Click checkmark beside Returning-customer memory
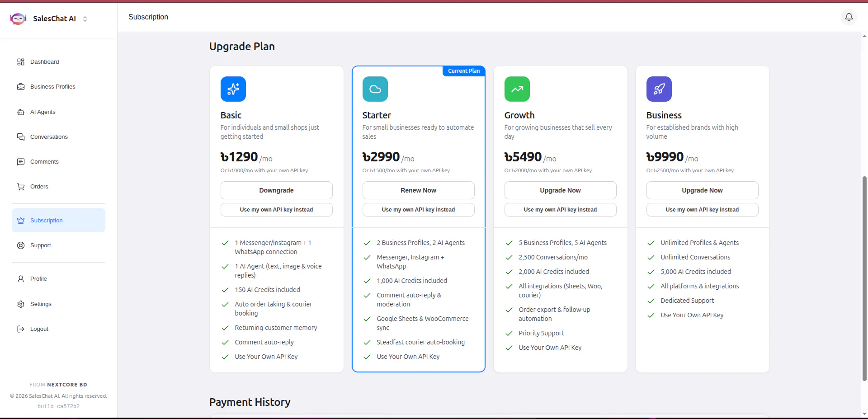The image size is (868, 419). point(225,328)
